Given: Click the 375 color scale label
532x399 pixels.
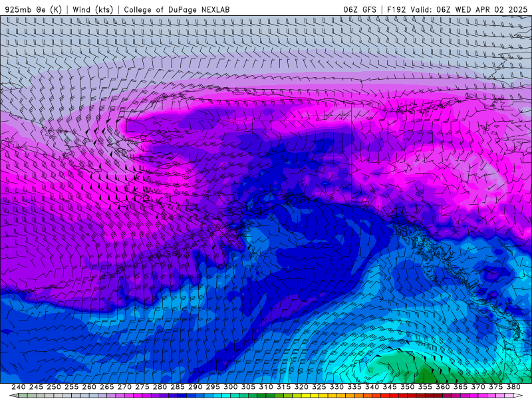Looking at the screenshot, I should point(495,387).
